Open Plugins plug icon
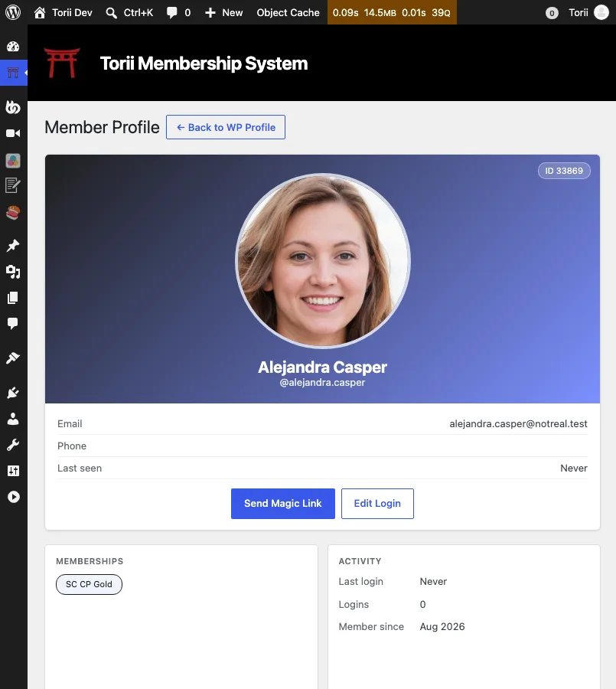This screenshot has height=689, width=616. (13, 393)
